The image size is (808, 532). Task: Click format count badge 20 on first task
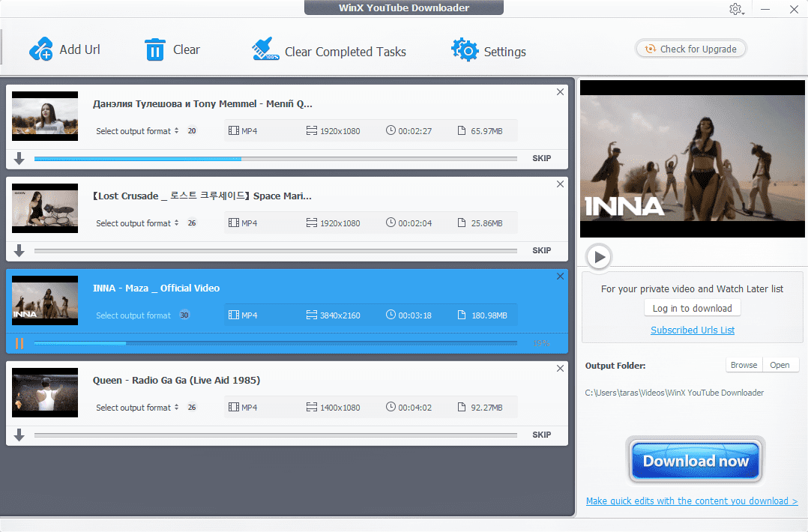pos(192,131)
